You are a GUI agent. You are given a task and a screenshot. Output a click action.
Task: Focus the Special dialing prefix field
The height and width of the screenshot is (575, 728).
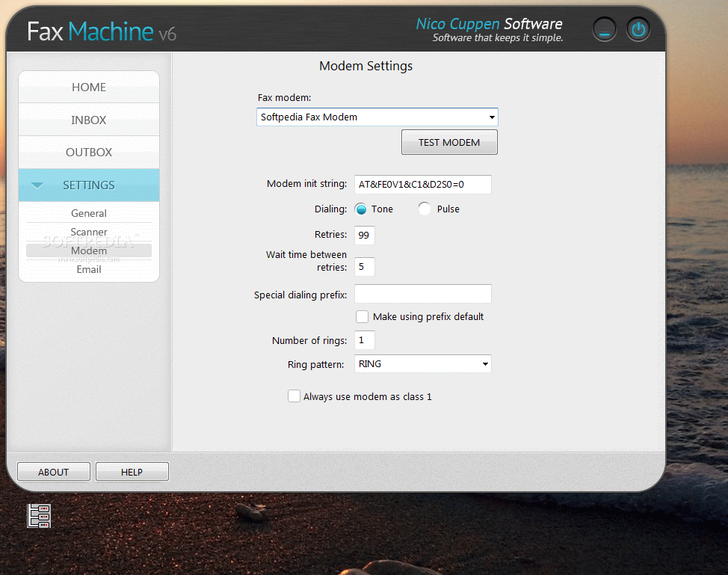[x=422, y=294]
